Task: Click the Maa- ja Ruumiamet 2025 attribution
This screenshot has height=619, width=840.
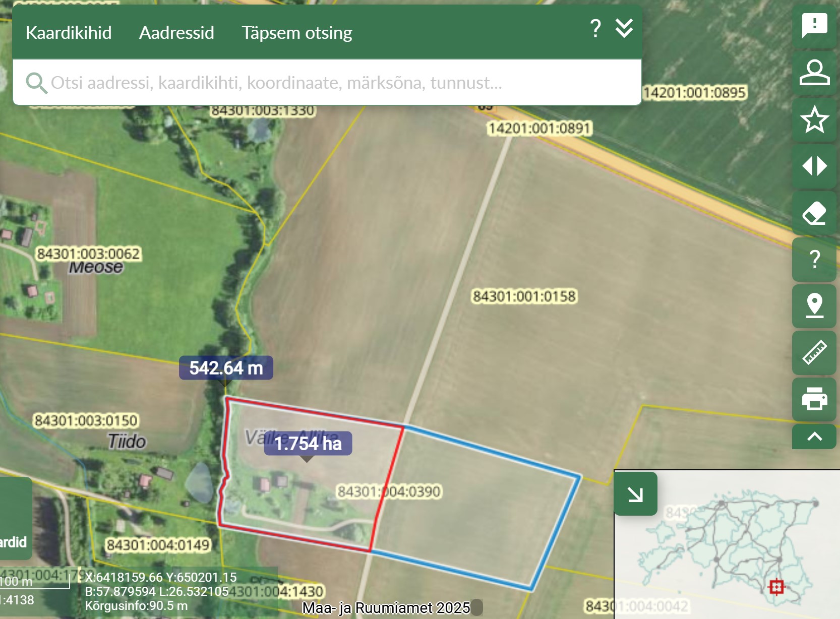Action: click(x=386, y=608)
